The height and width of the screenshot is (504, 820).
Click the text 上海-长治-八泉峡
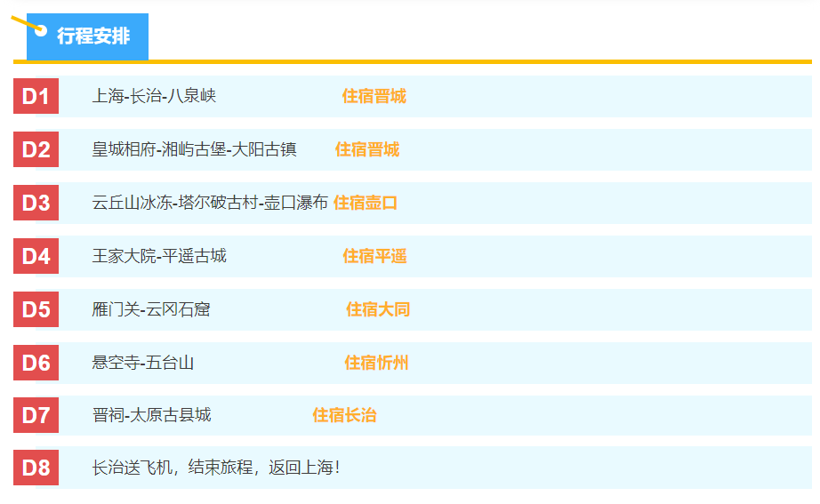point(154,96)
